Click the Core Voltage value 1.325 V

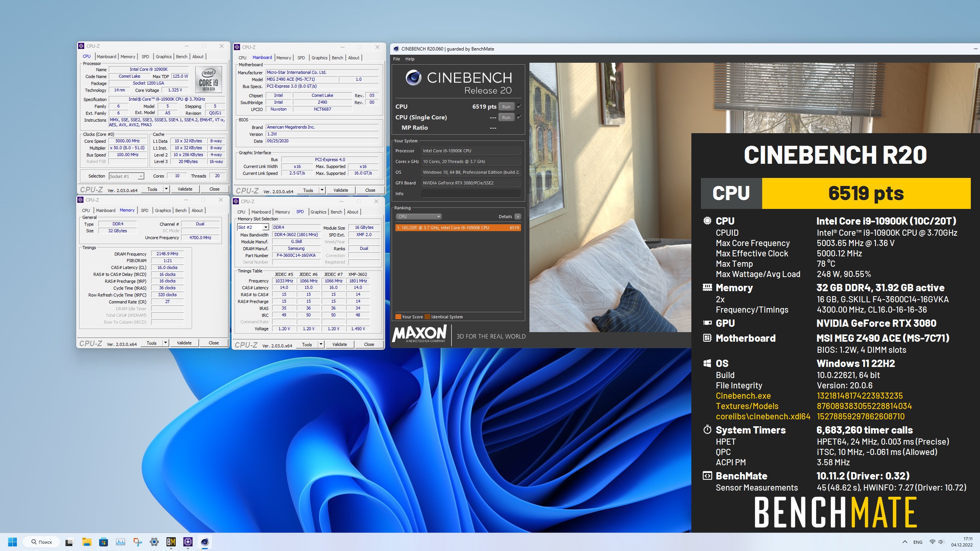click(175, 90)
